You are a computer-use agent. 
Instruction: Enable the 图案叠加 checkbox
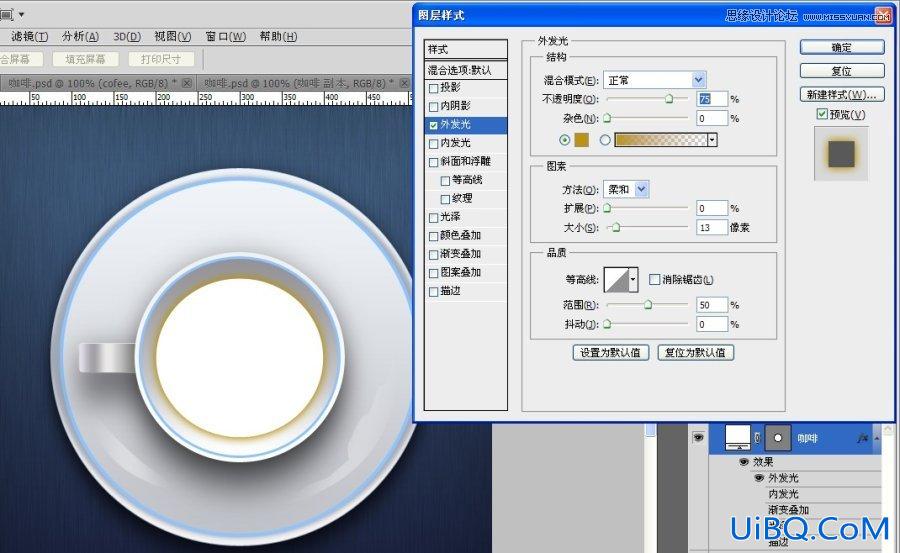[x=434, y=273]
